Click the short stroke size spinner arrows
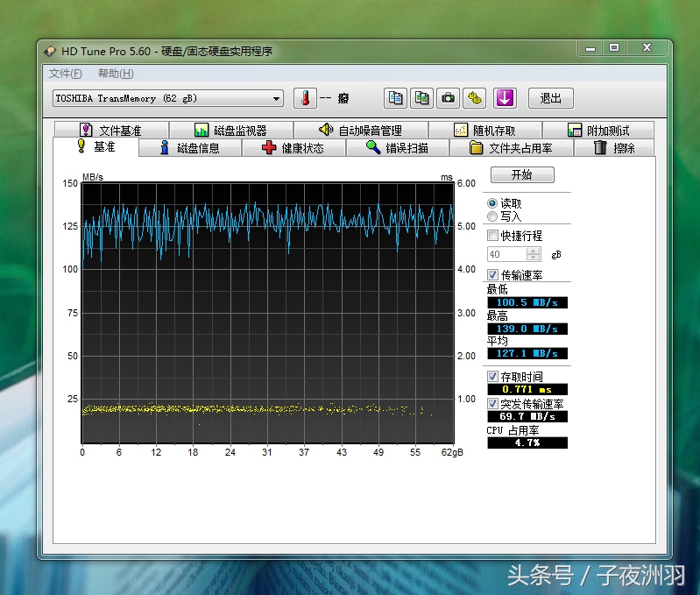This screenshot has height=595, width=700. point(534,254)
